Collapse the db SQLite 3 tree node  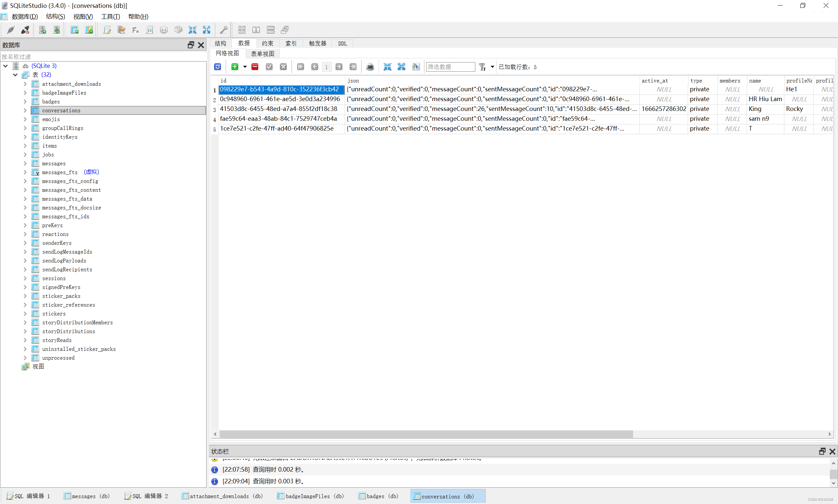(x=6, y=66)
